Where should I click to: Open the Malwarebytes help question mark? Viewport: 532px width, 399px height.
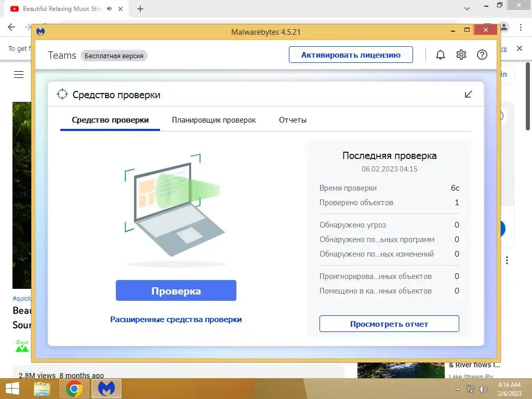pyautogui.click(x=482, y=55)
